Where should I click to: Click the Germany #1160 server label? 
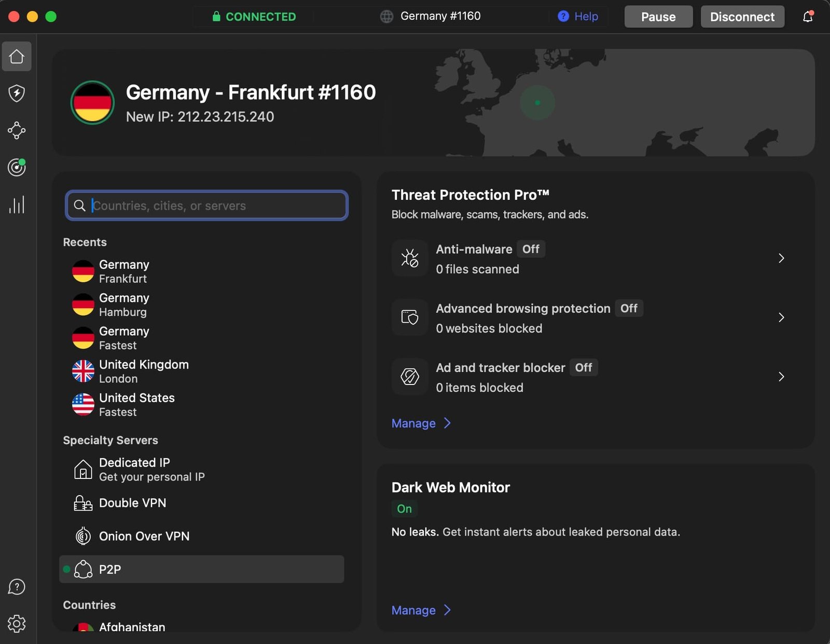click(440, 16)
